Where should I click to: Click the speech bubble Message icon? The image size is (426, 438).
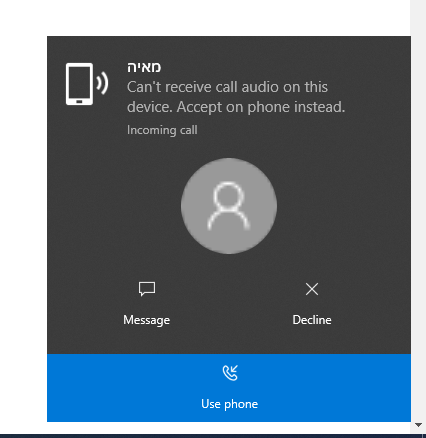pos(147,289)
